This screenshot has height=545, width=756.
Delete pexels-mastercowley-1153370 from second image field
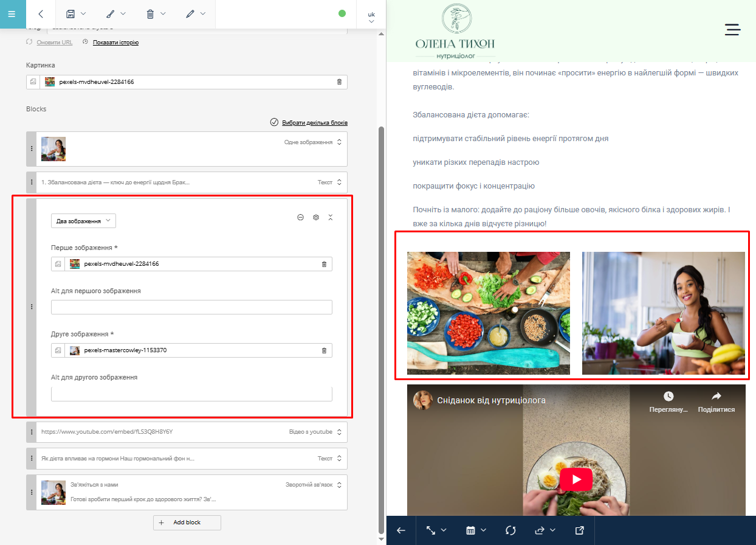324,350
